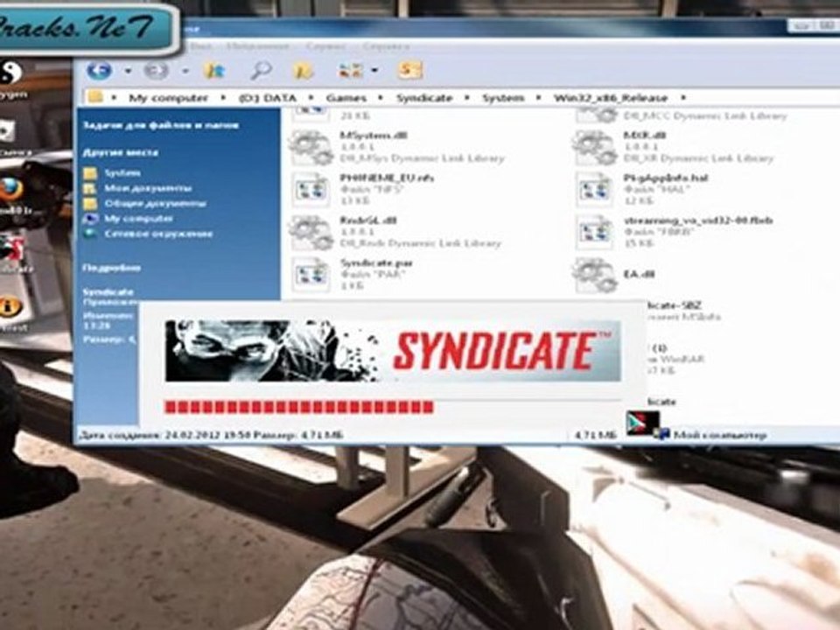
Task: Select Win32_x86_Release in the address breadcrumb
Action: tap(611, 98)
